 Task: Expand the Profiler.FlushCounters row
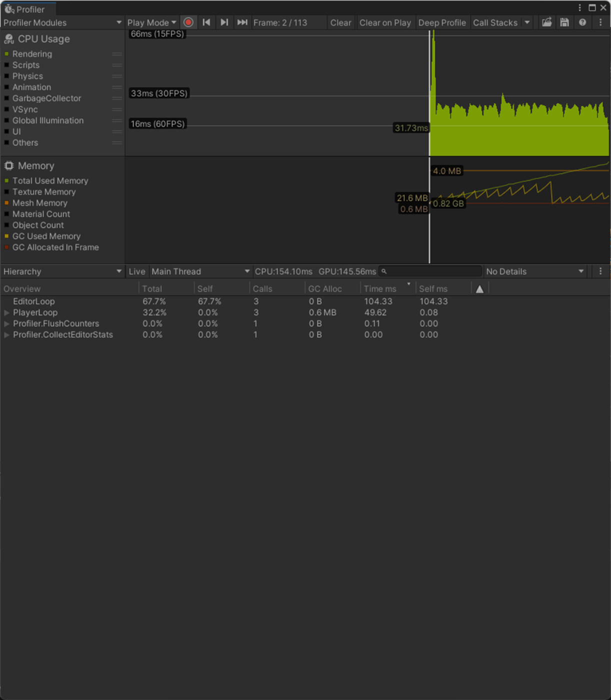(x=6, y=323)
